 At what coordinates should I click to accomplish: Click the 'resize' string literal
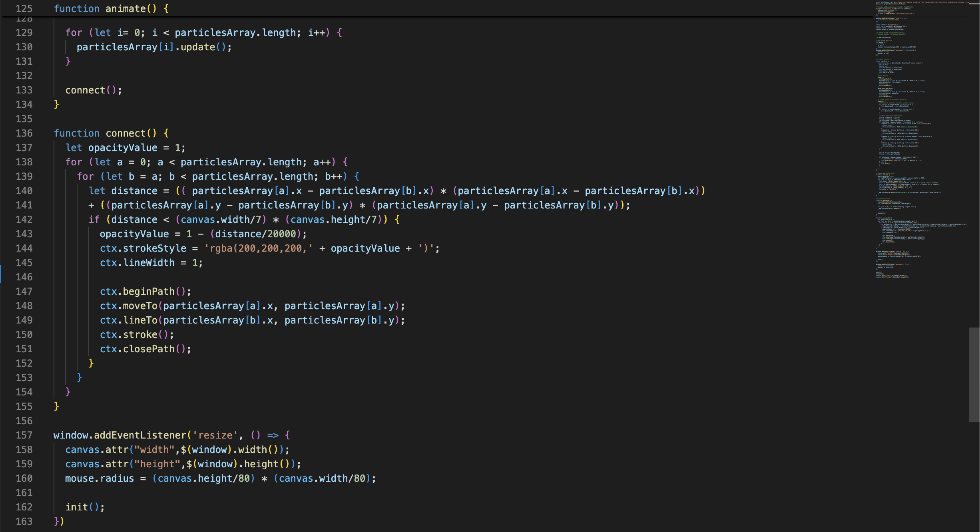pyautogui.click(x=215, y=435)
